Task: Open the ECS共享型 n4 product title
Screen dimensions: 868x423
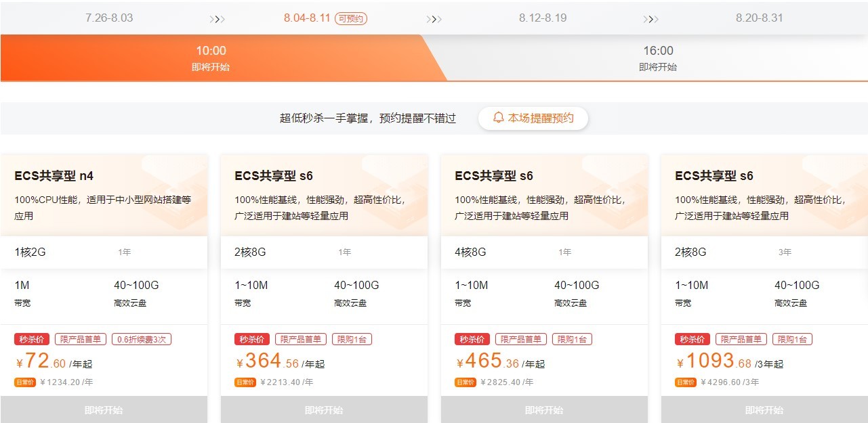Action: [x=54, y=176]
